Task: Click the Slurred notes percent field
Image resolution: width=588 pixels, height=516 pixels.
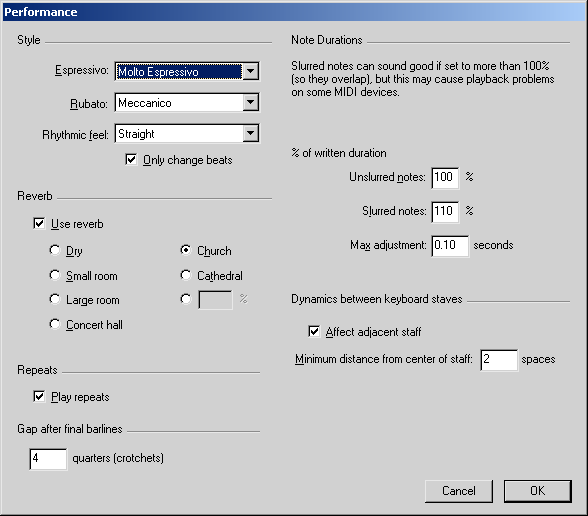Action: pyautogui.click(x=445, y=212)
